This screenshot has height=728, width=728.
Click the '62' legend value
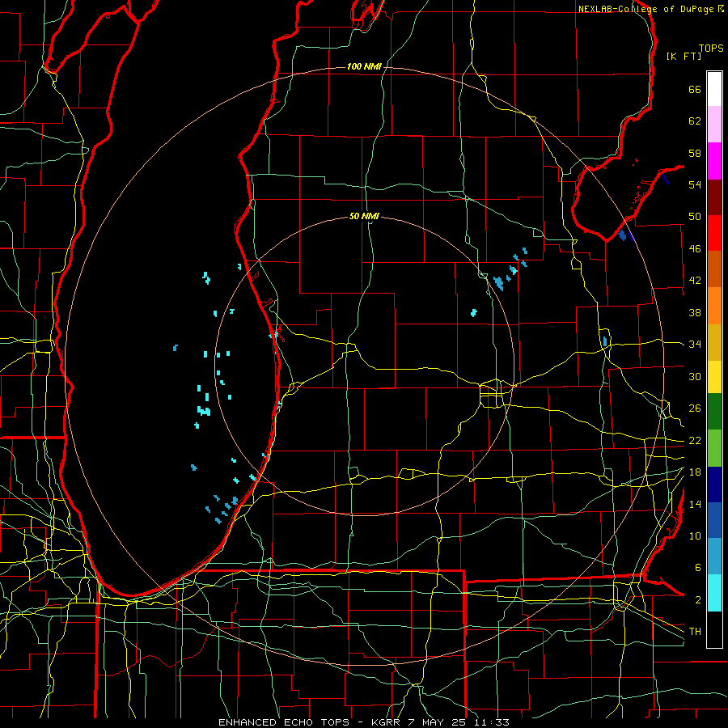pos(695,121)
